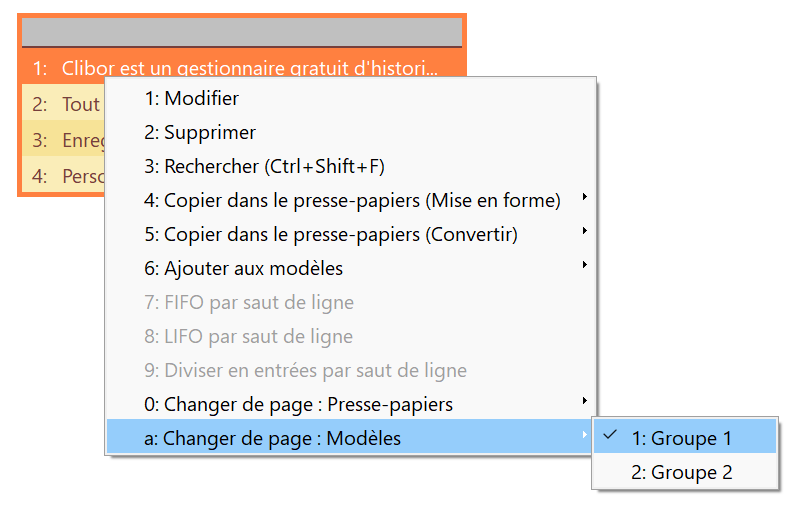The width and height of the screenshot is (794, 506).
Task: Select clipboard entry 3 starting with Enreg
Action: pos(63,139)
